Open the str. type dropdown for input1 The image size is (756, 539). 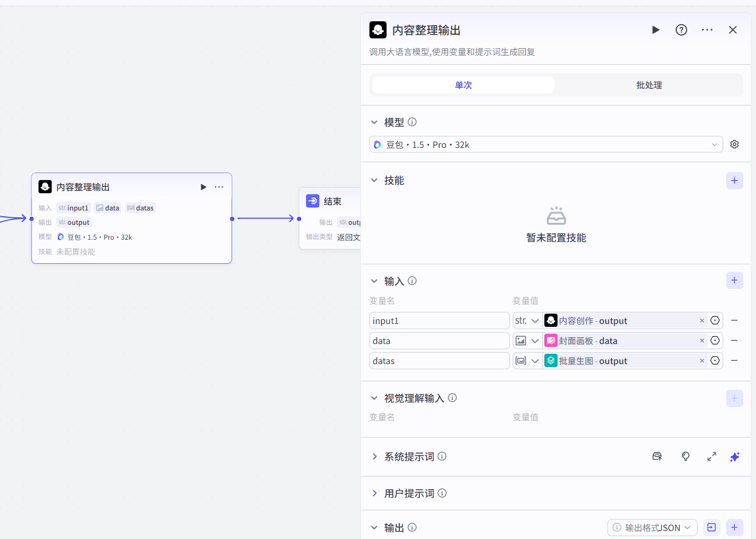pos(527,321)
